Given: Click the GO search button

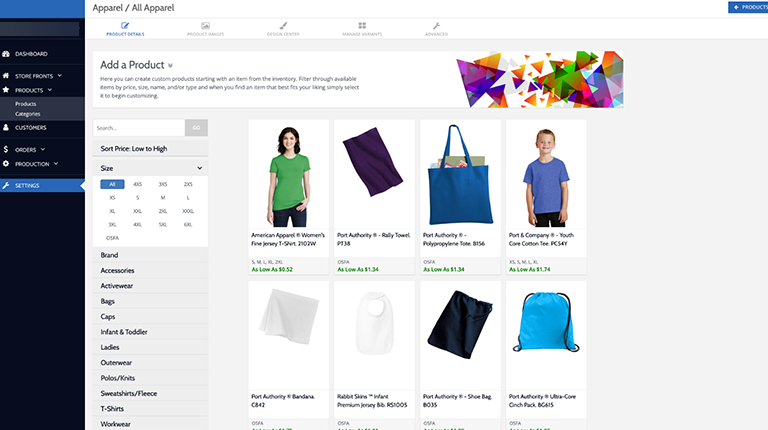Looking at the screenshot, I should click(x=196, y=127).
